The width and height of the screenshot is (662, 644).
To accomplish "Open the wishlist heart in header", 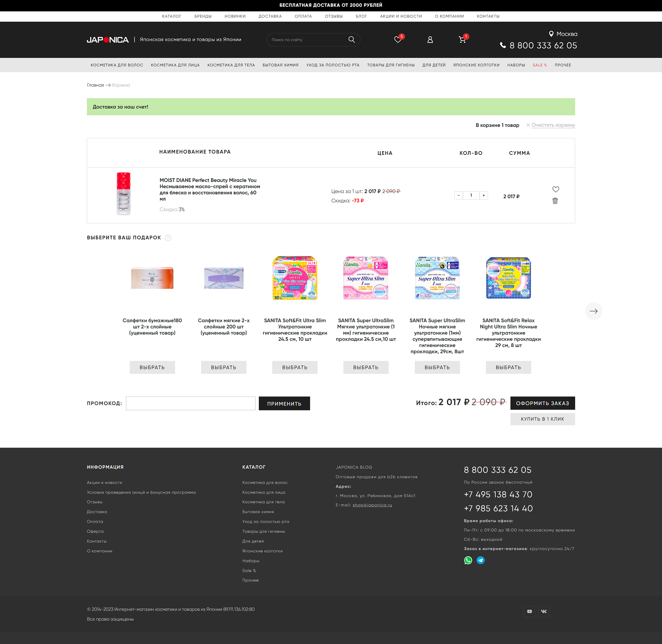I will (398, 40).
